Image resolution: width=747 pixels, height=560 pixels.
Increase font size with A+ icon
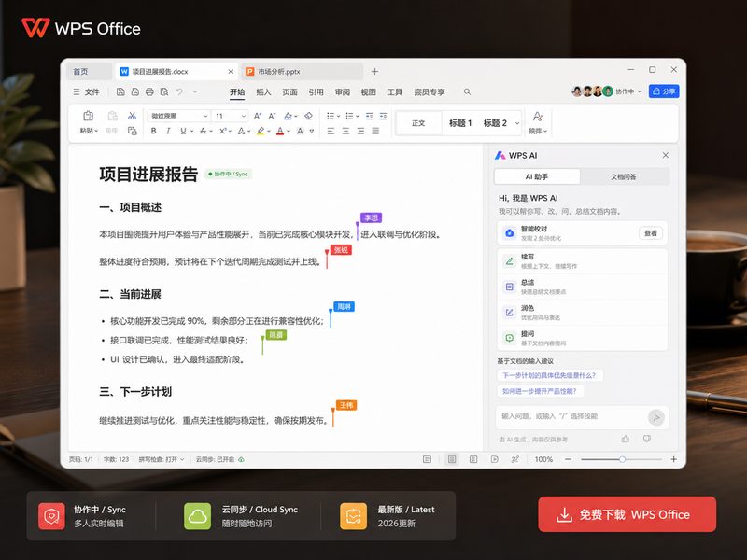click(x=258, y=116)
